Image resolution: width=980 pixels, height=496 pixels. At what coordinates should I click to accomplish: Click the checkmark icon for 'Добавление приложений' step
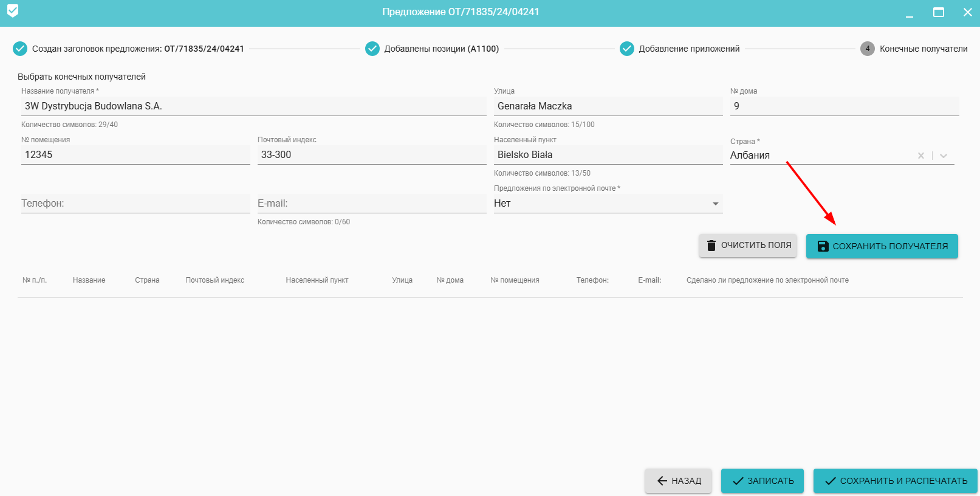click(x=627, y=49)
